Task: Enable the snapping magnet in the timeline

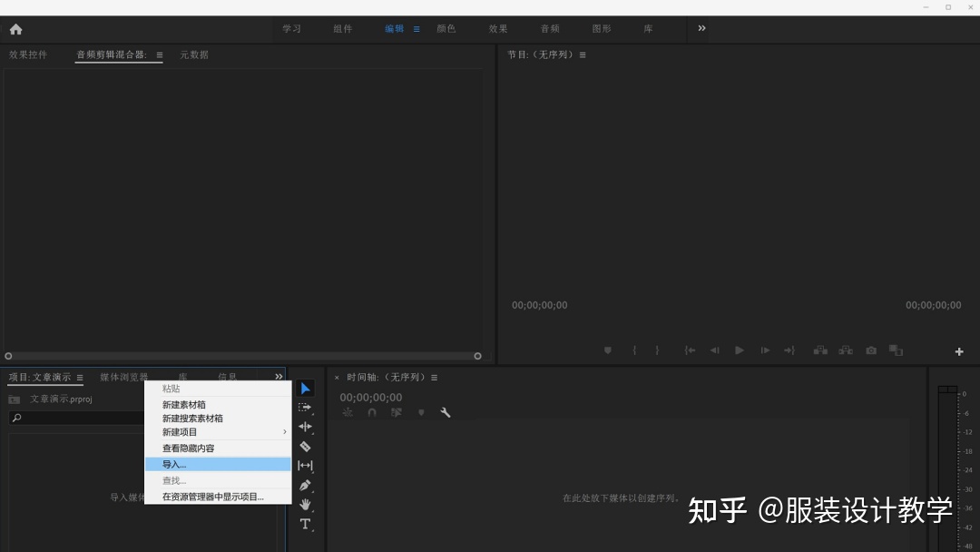Action: pyautogui.click(x=372, y=412)
